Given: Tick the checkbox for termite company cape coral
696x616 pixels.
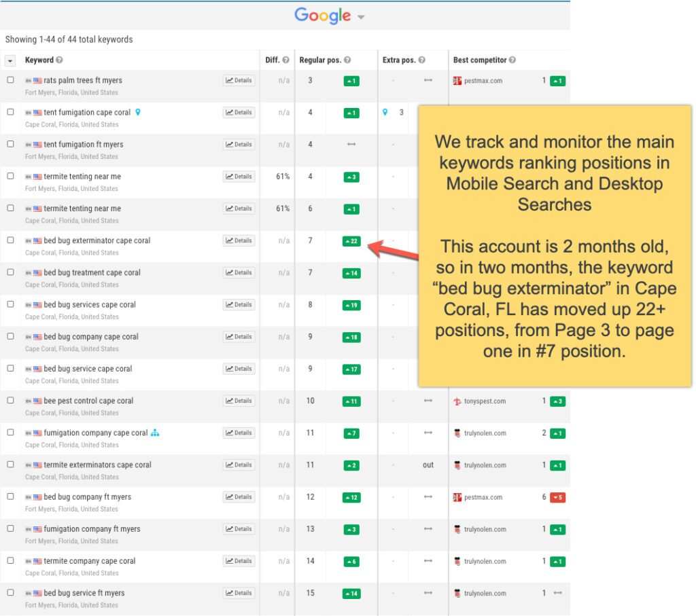Looking at the screenshot, I should click(x=10, y=561).
